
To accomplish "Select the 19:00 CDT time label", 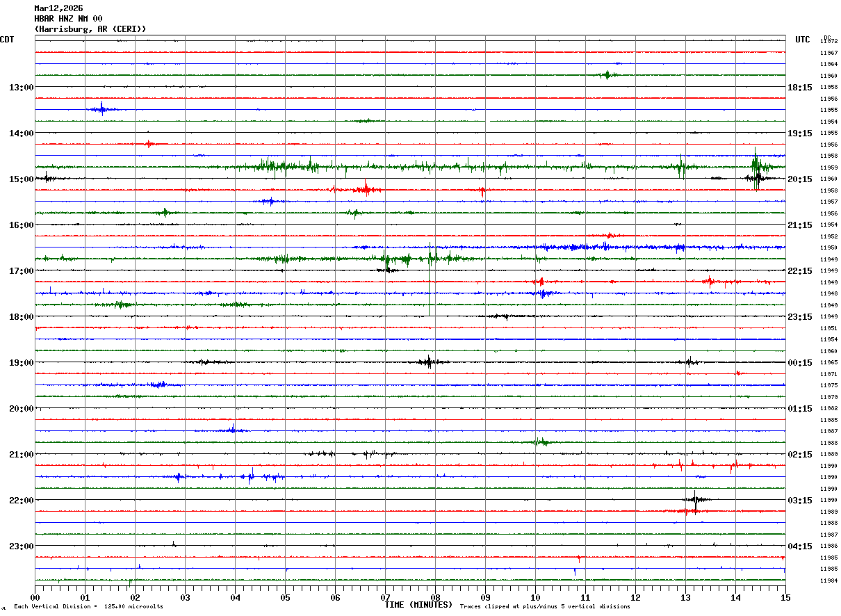I will (21, 363).
